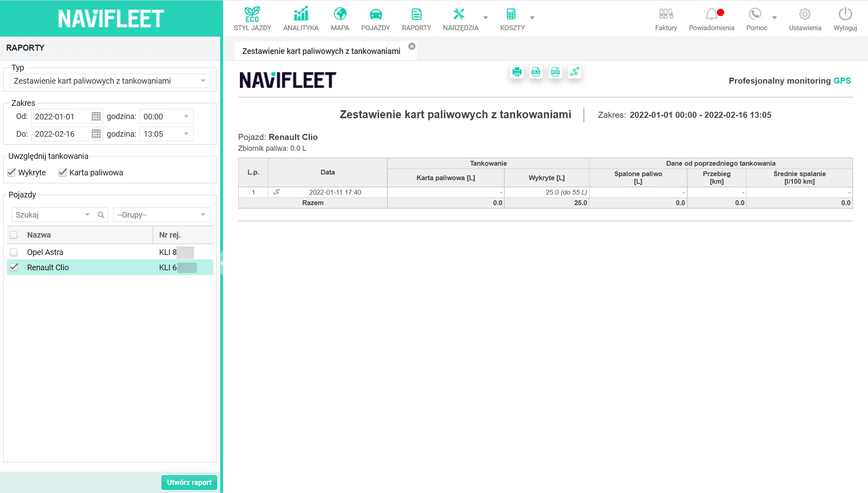Expand the Pomoc menu arrow
This screenshot has width=868, height=493.
tap(774, 18)
